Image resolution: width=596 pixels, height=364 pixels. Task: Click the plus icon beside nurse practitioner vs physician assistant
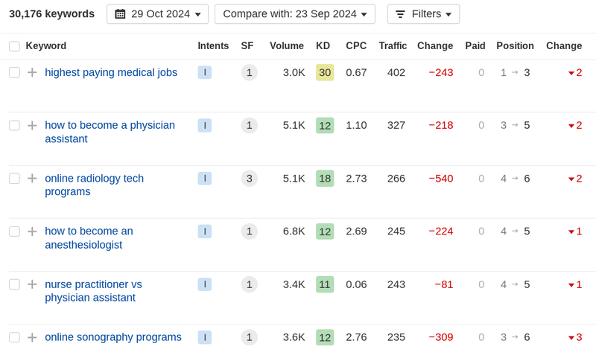[x=32, y=284]
